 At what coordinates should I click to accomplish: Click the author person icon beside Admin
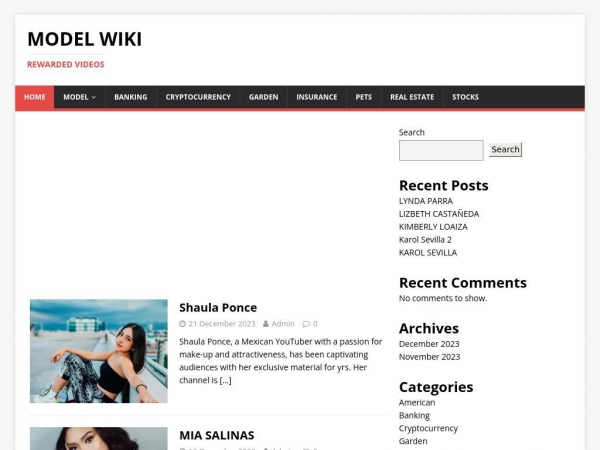266,324
